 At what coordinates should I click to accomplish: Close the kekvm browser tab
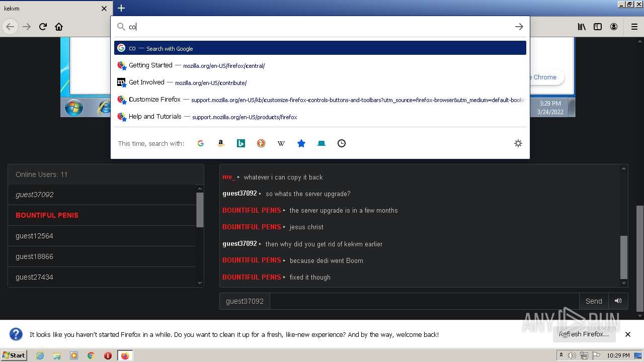[x=104, y=9]
